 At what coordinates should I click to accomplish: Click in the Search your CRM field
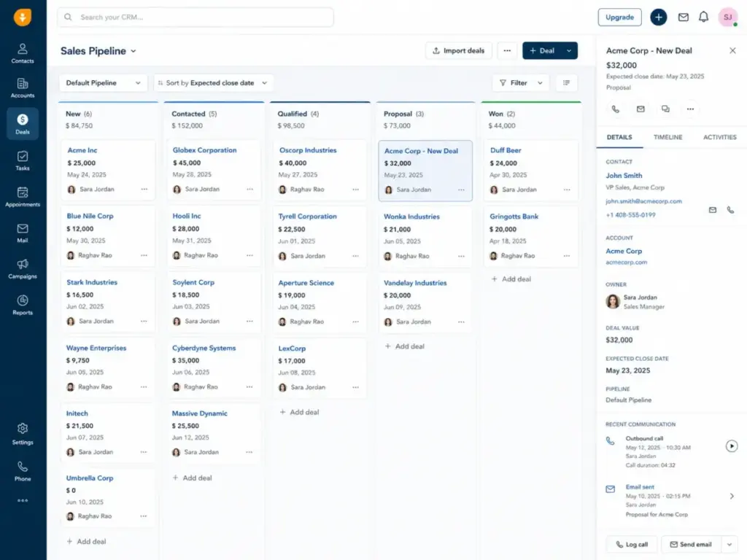click(196, 17)
